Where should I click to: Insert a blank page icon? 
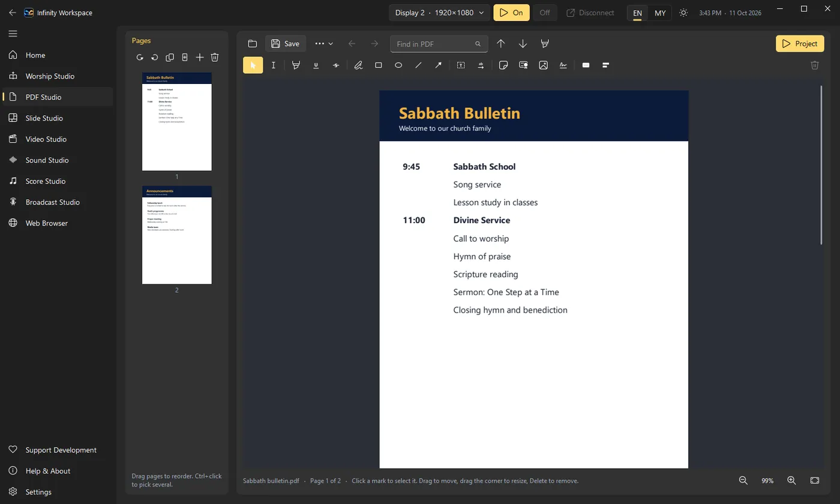click(x=185, y=58)
